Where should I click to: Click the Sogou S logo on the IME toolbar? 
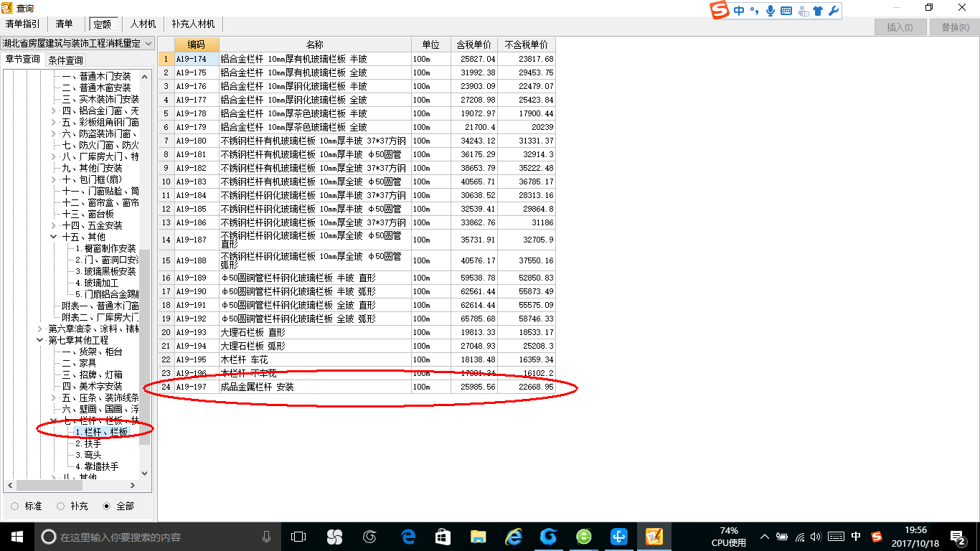tap(720, 11)
